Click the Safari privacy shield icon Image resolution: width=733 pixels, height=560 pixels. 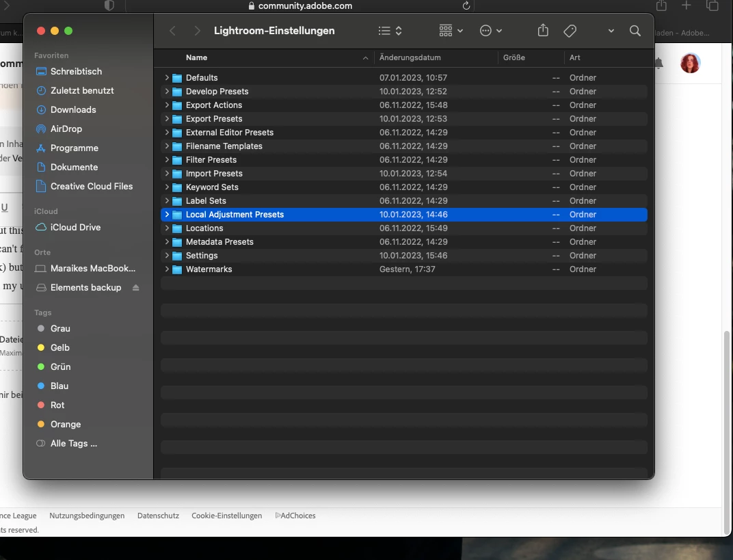(x=109, y=5)
